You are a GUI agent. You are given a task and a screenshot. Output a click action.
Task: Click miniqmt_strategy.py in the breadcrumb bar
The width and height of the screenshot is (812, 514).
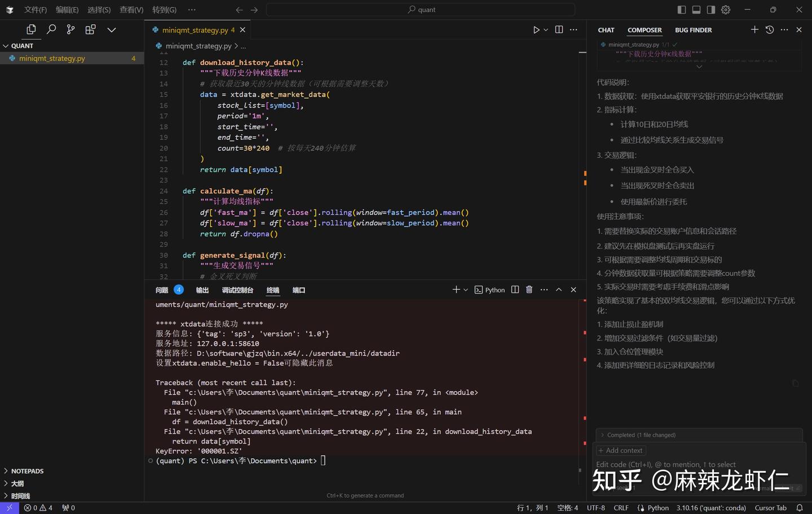198,46
